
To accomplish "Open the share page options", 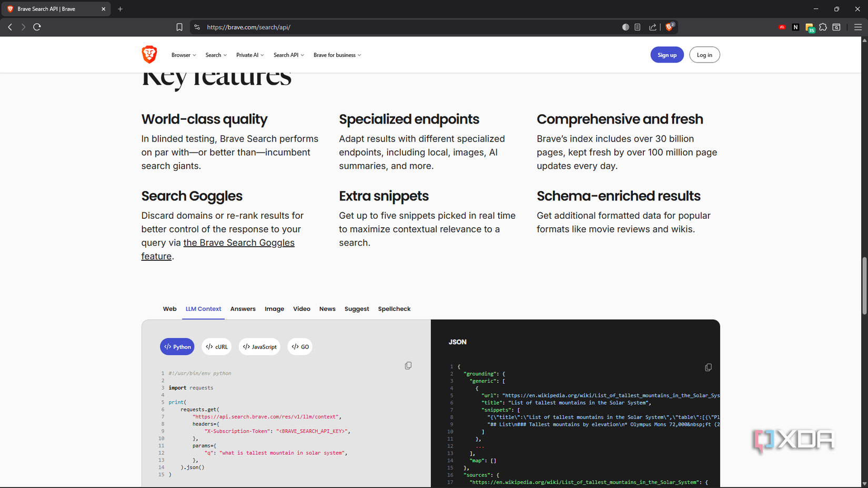I will tap(652, 27).
